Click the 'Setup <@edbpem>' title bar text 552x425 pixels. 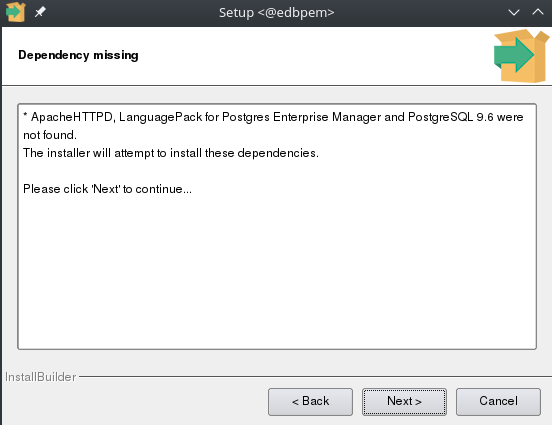point(276,13)
